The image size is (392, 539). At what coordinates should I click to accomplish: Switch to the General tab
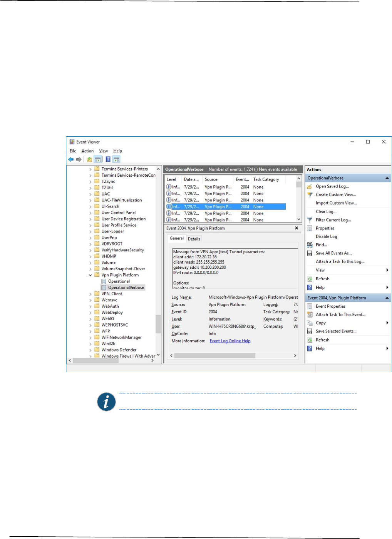(x=177, y=238)
